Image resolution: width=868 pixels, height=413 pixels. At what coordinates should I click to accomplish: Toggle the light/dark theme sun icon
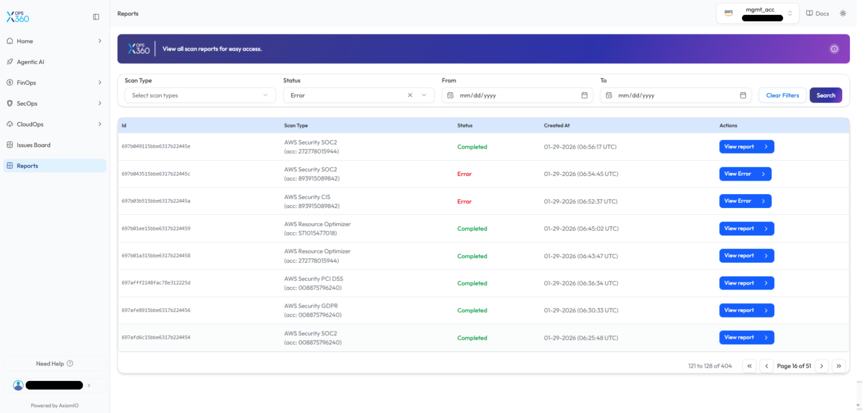point(843,13)
